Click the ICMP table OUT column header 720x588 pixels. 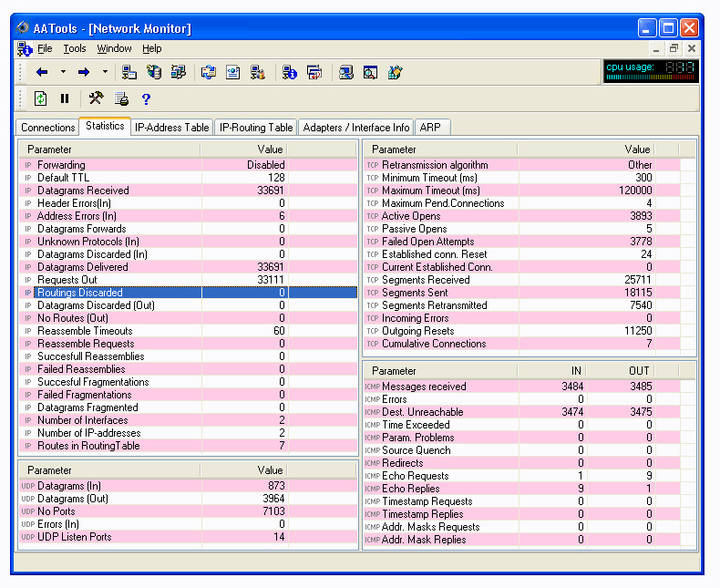pos(621,371)
